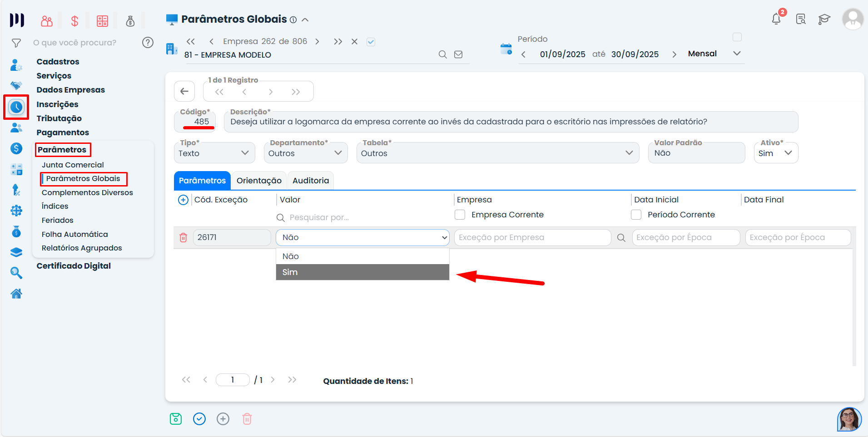Screen dimensions: 868x437
Task: Click the notification bell icon
Action: pyautogui.click(x=776, y=19)
